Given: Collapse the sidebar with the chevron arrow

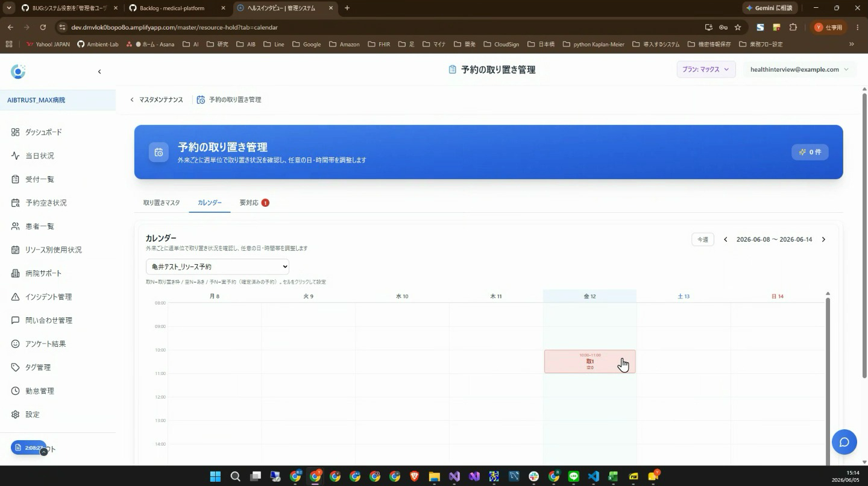Looking at the screenshot, I should pos(99,72).
